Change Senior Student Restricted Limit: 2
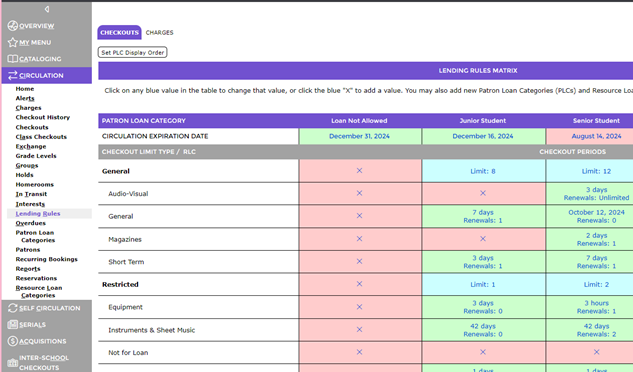 596,284
